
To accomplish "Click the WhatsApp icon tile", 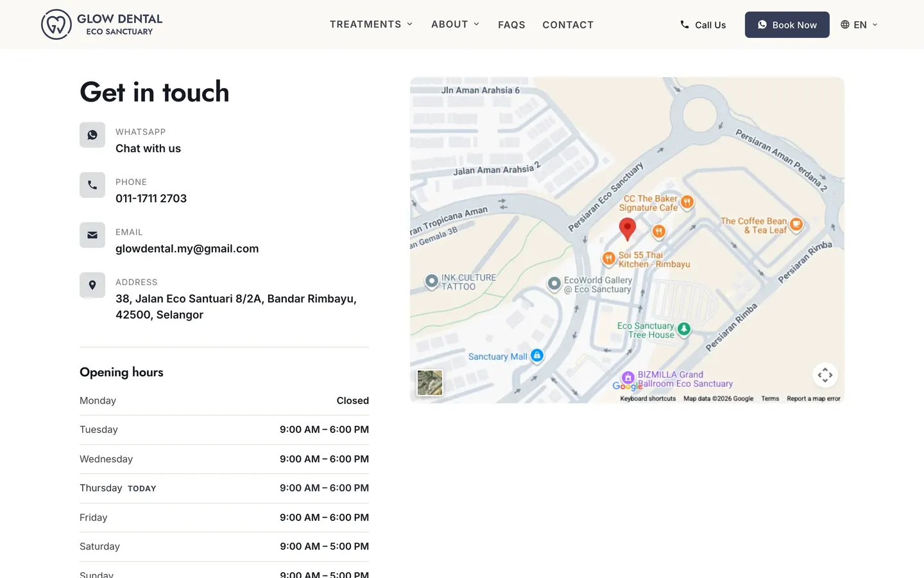I will click(92, 135).
